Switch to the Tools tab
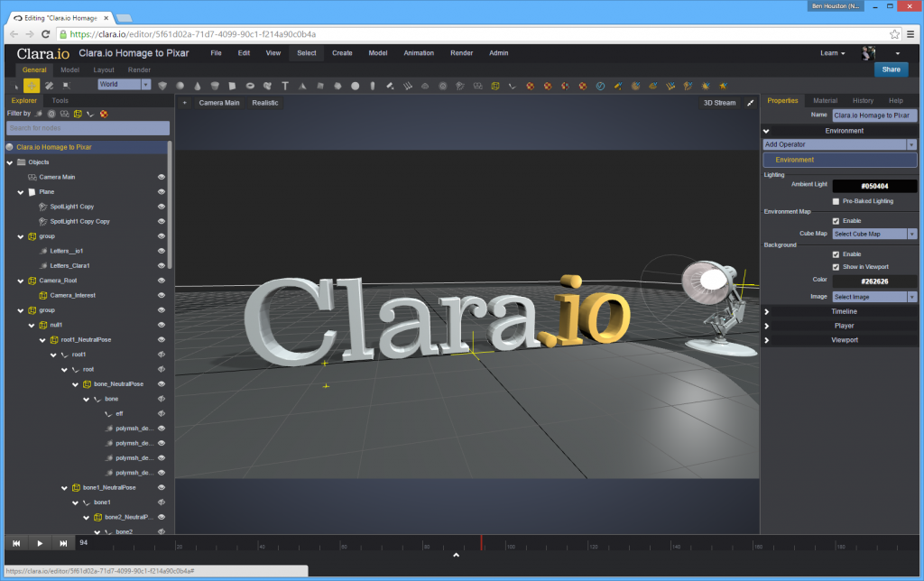This screenshot has width=924, height=581. [x=60, y=101]
